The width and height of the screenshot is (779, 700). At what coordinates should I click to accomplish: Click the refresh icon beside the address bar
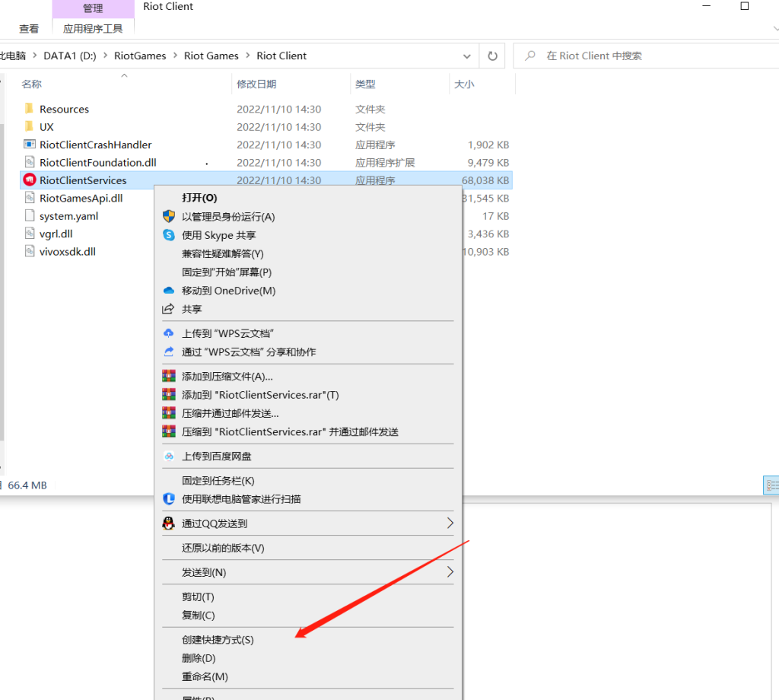[x=492, y=56]
